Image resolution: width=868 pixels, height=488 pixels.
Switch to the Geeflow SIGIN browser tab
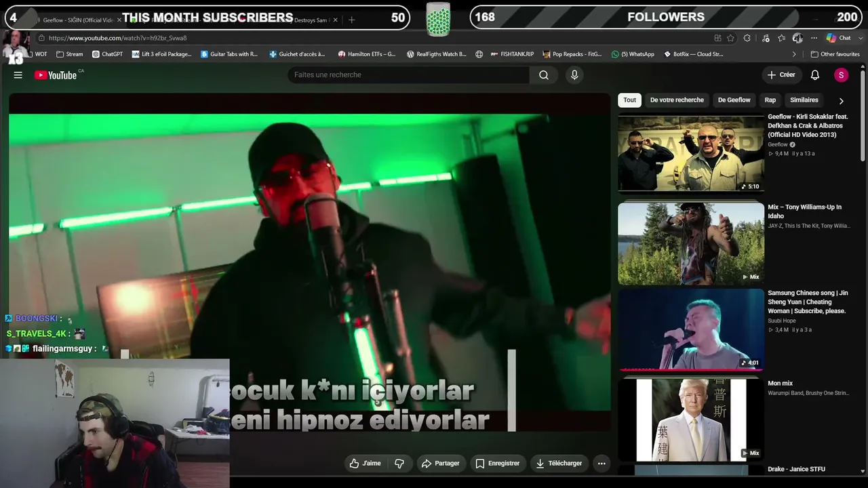point(80,20)
